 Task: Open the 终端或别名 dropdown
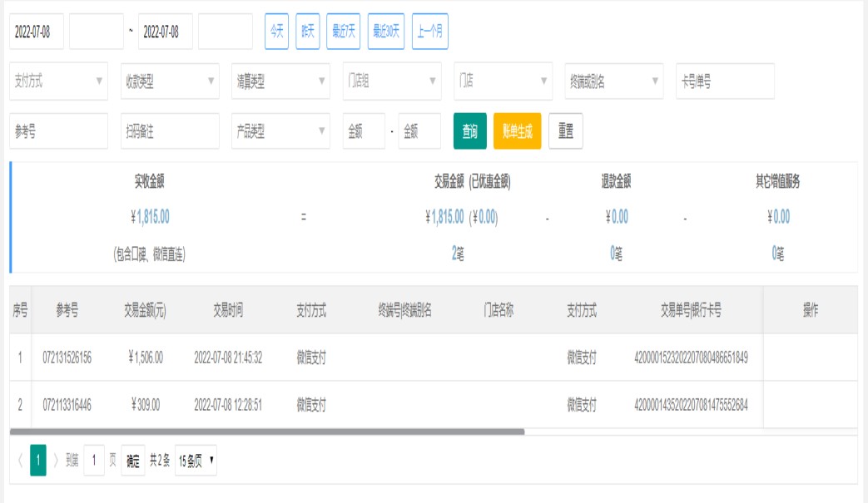pos(614,81)
